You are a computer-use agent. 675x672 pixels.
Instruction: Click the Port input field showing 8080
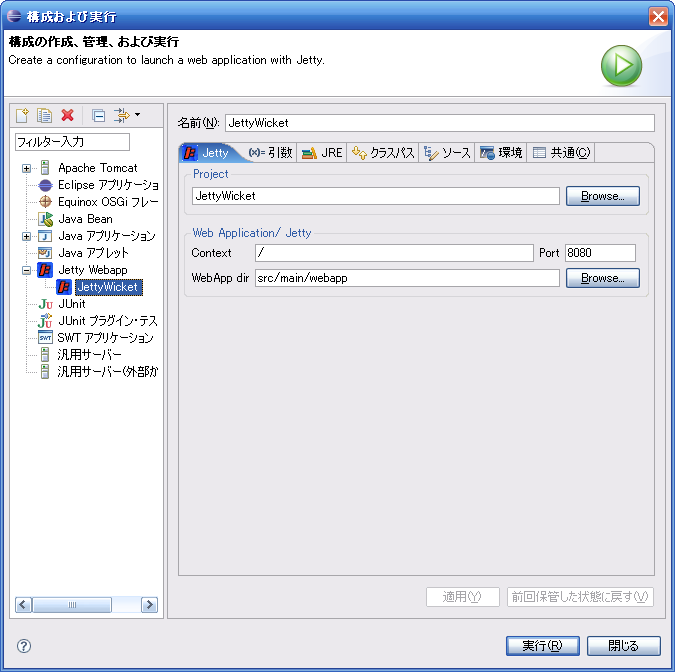point(600,253)
